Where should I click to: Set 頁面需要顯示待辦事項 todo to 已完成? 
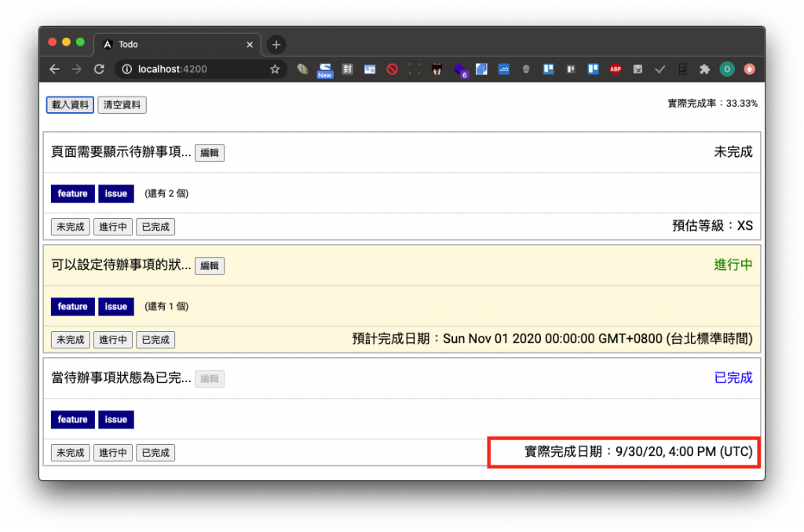click(155, 227)
